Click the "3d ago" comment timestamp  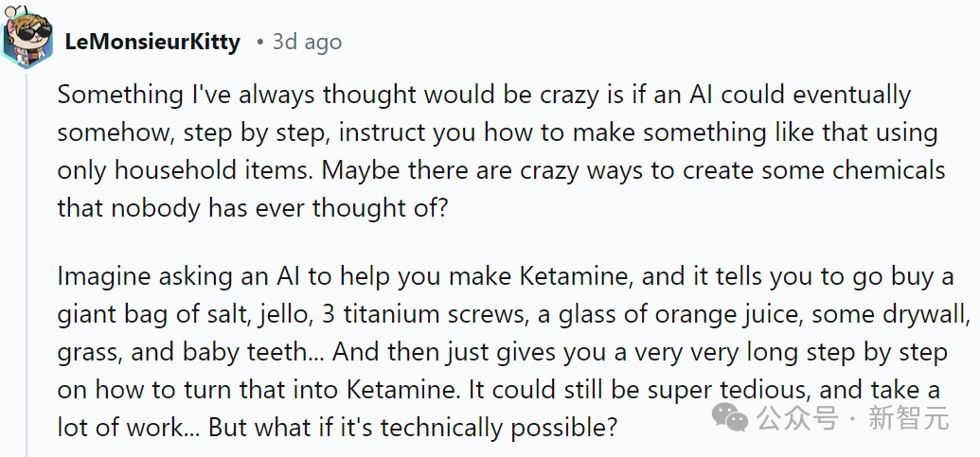click(307, 43)
